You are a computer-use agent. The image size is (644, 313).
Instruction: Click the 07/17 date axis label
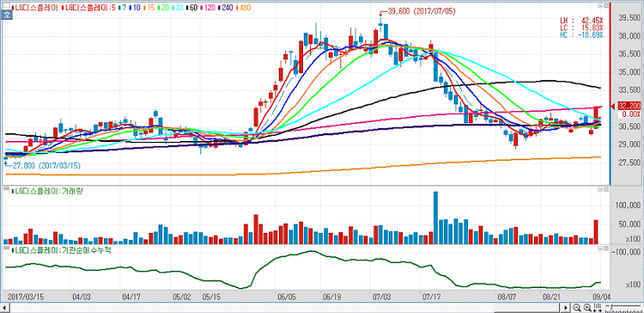pyautogui.click(x=432, y=297)
